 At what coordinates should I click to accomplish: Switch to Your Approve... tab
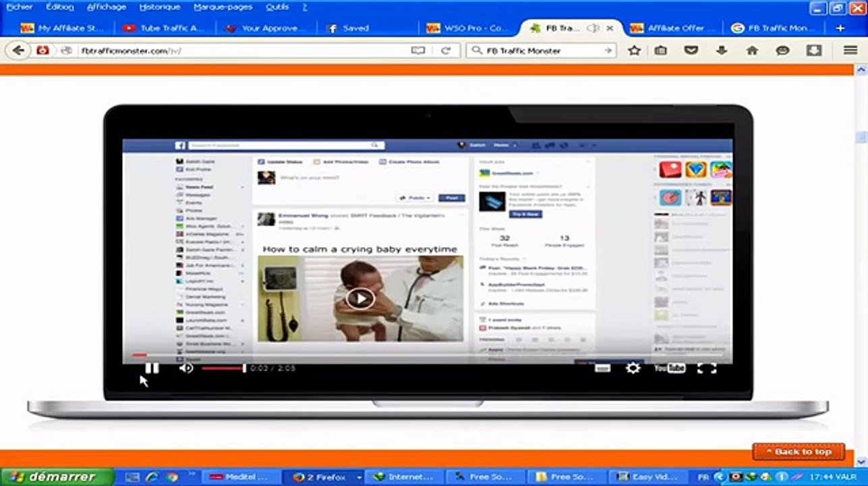coord(265,28)
